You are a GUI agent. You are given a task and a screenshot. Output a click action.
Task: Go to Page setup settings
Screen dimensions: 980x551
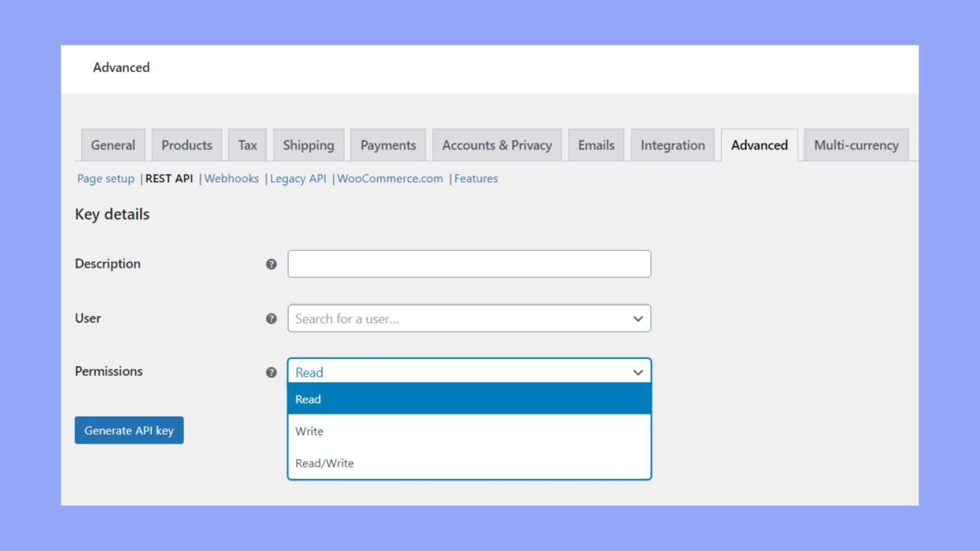click(x=105, y=178)
